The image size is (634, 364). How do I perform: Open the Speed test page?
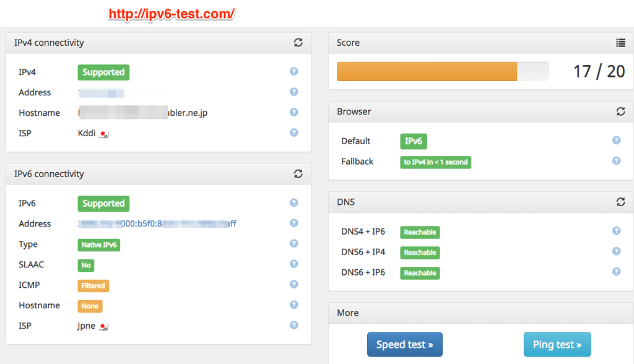(x=405, y=345)
